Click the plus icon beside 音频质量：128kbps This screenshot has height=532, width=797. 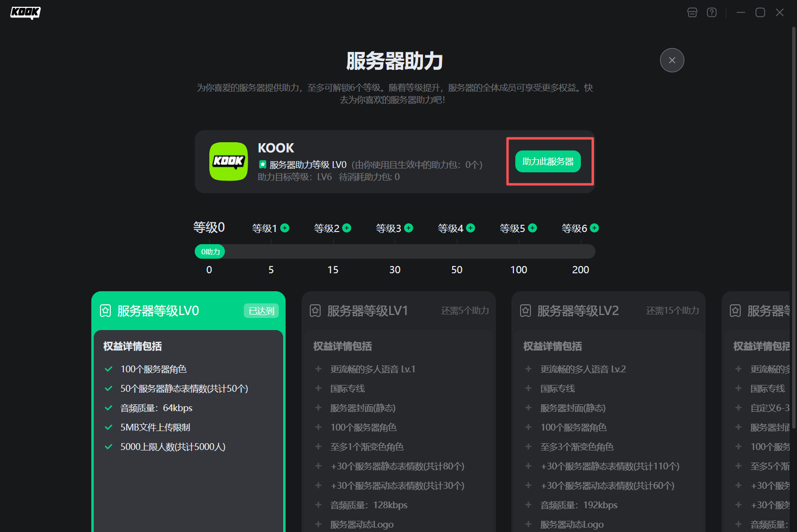pyautogui.click(x=318, y=505)
